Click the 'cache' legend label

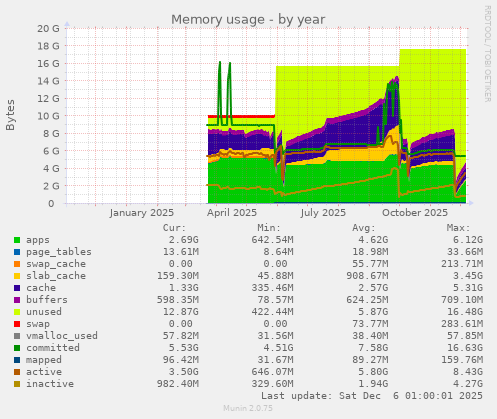pos(41,288)
